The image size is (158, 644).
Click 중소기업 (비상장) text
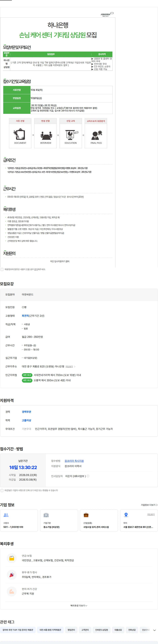52,527
